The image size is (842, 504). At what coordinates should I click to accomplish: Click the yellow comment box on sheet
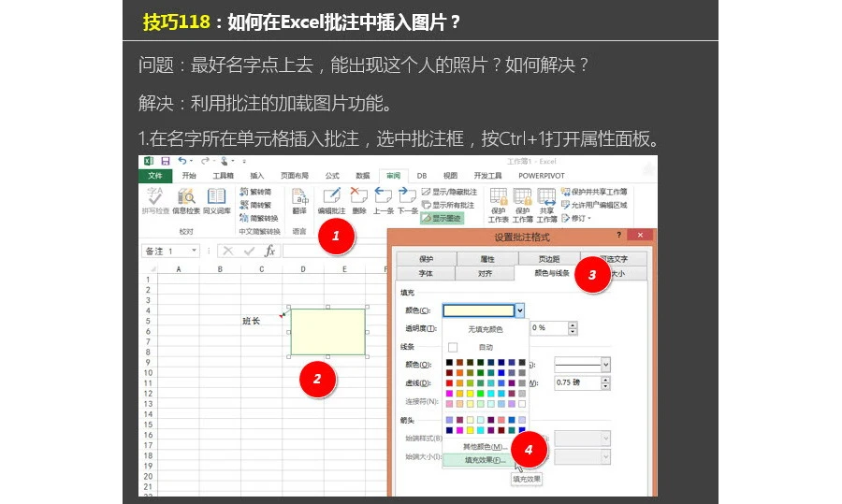point(327,332)
